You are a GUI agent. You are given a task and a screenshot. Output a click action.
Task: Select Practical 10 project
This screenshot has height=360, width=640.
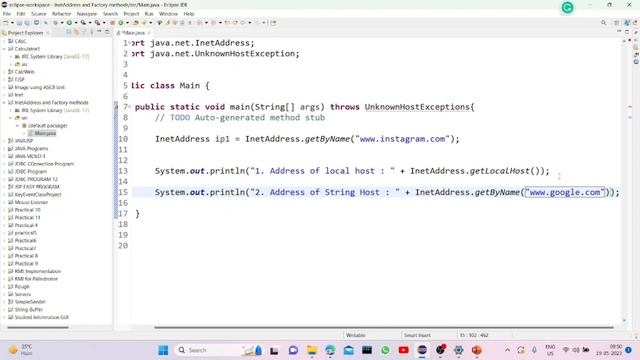pos(27,210)
